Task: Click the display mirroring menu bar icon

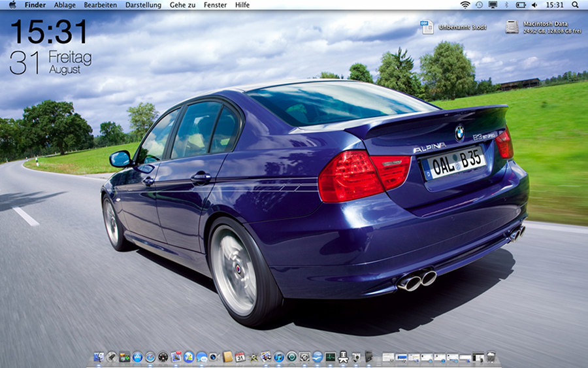Action: (x=493, y=5)
